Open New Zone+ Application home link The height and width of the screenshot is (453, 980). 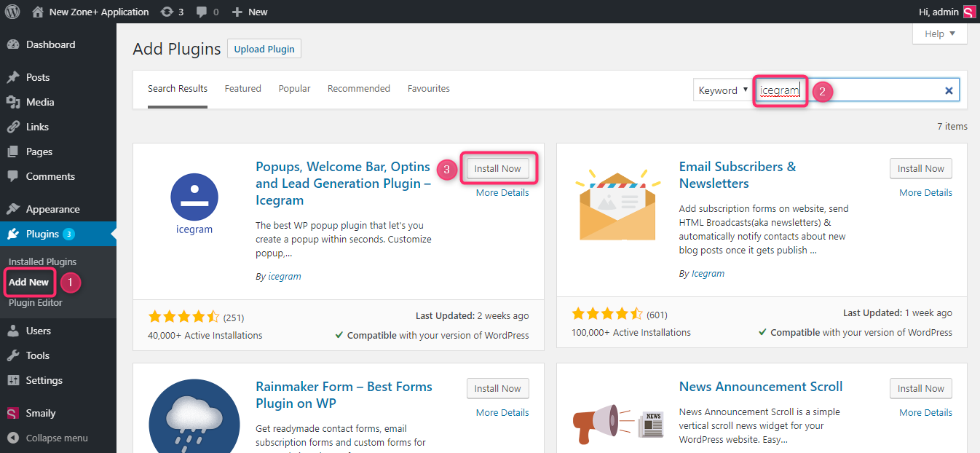(91, 12)
